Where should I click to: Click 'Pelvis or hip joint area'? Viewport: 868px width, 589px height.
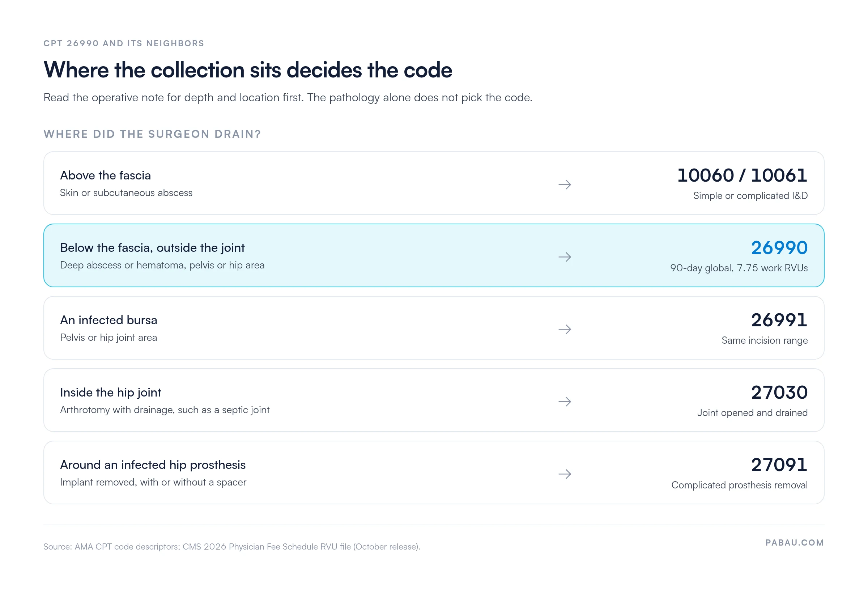[x=108, y=338]
